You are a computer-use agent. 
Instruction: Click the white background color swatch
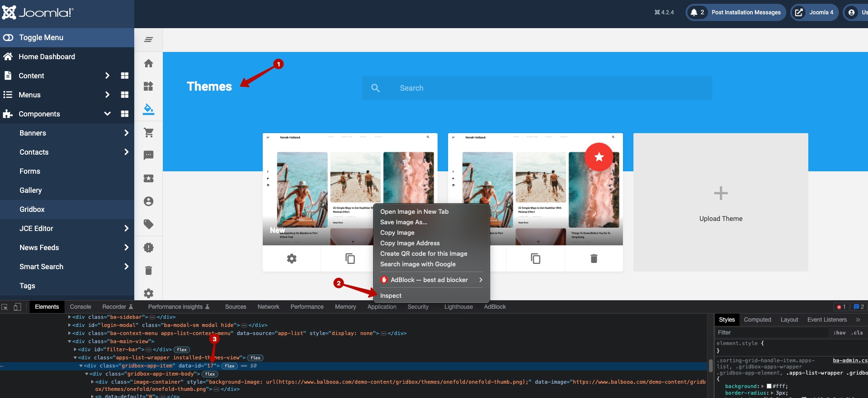(769, 386)
